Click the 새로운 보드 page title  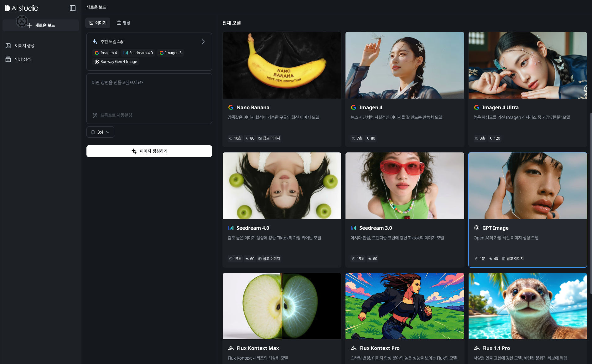coord(96,7)
